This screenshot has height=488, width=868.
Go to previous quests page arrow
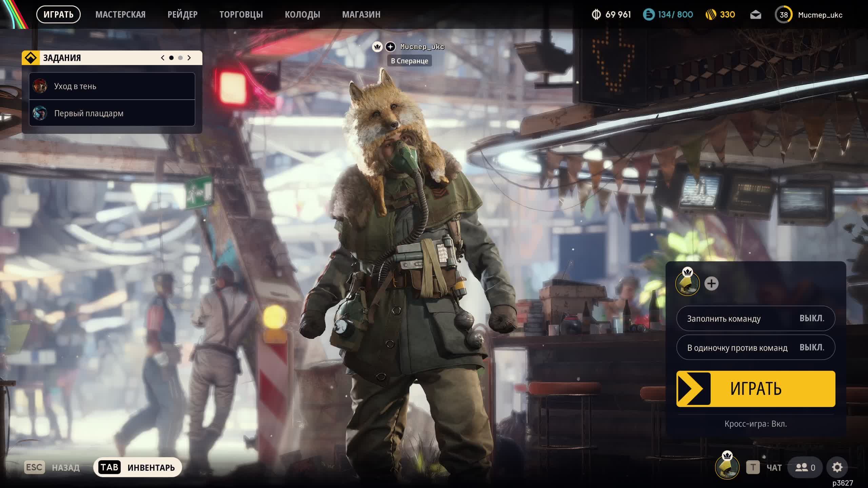(x=163, y=58)
